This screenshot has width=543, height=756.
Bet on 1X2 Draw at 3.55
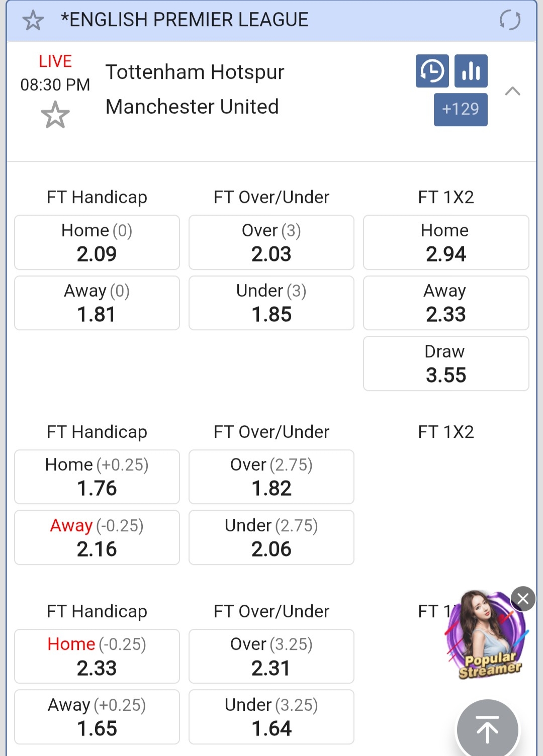[446, 363]
